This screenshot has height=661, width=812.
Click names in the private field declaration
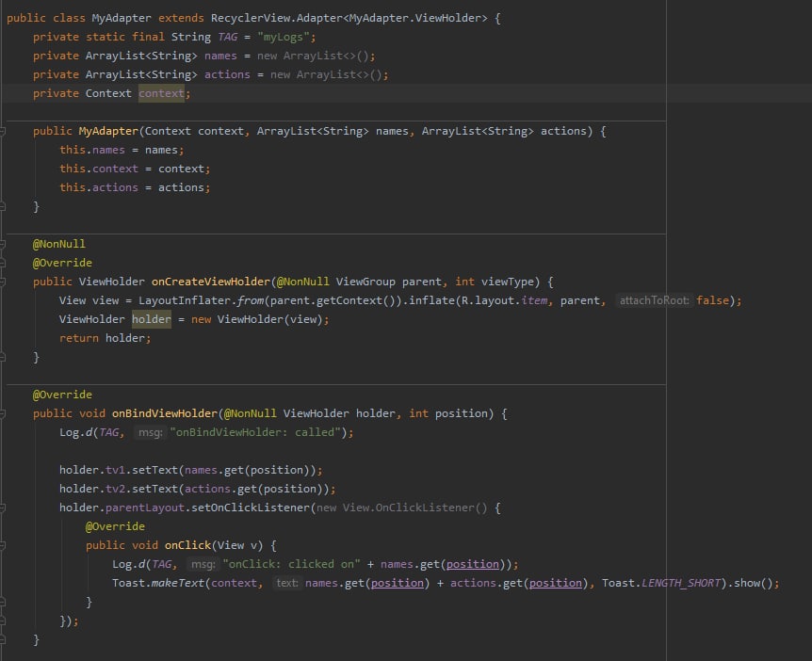pyautogui.click(x=220, y=56)
